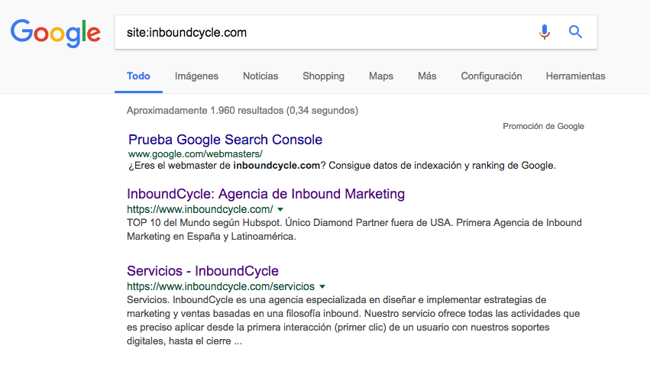This screenshot has height=368, width=650.
Task: Click the blue magnifier search icon
Action: [575, 32]
